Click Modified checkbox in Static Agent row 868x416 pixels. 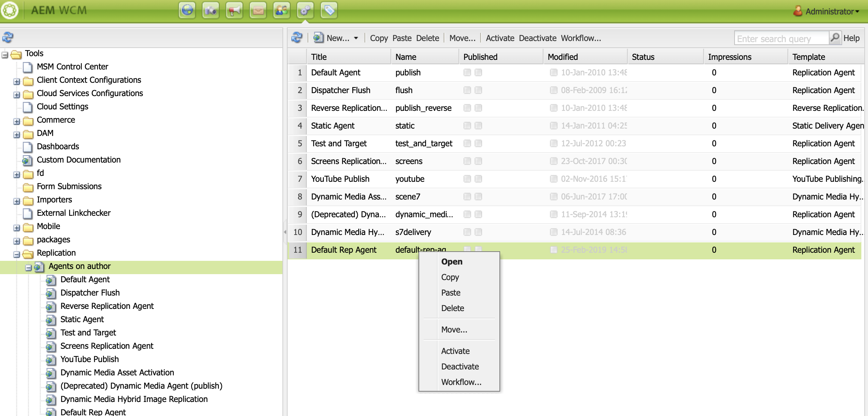coord(553,126)
